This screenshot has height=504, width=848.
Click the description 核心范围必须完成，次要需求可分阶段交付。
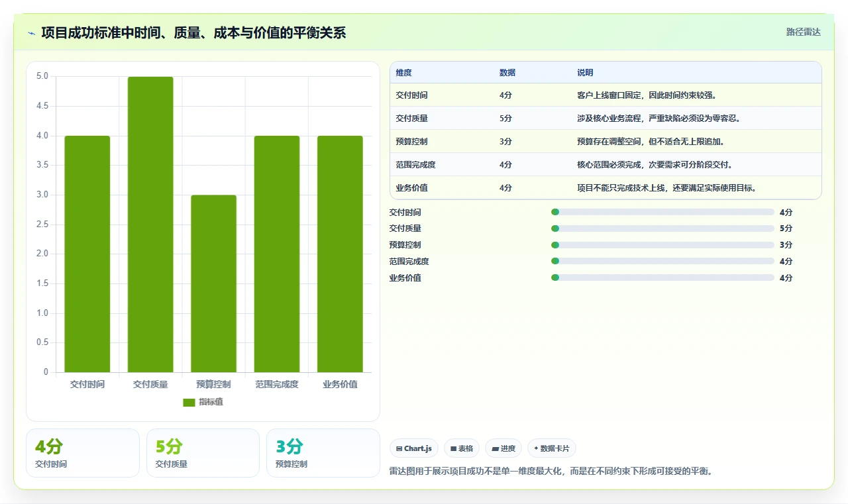click(655, 165)
